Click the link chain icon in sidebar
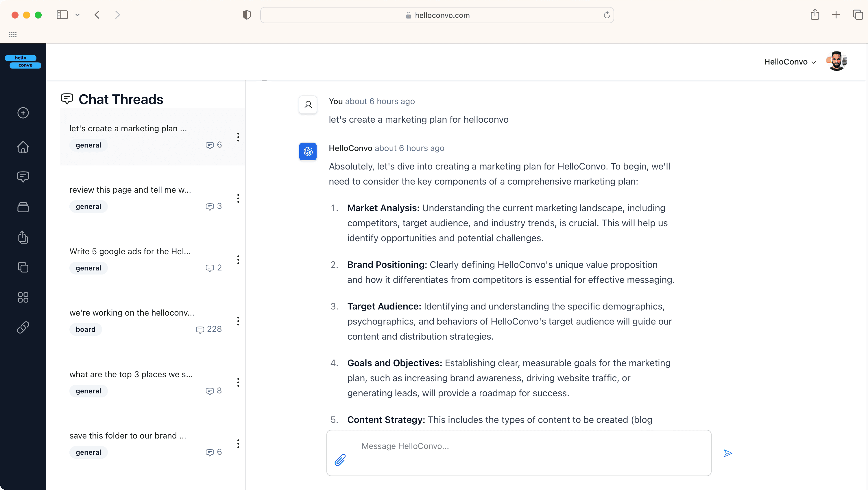Image resolution: width=868 pixels, height=490 pixels. [x=23, y=327]
